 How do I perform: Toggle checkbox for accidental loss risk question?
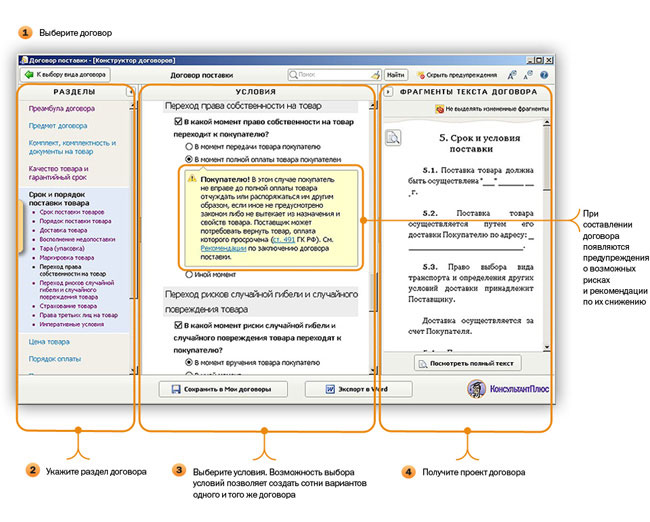pyautogui.click(x=178, y=325)
